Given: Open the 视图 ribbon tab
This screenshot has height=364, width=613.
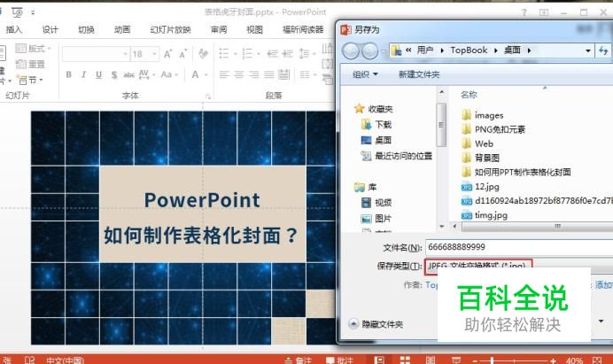Looking at the screenshot, I should (x=254, y=30).
